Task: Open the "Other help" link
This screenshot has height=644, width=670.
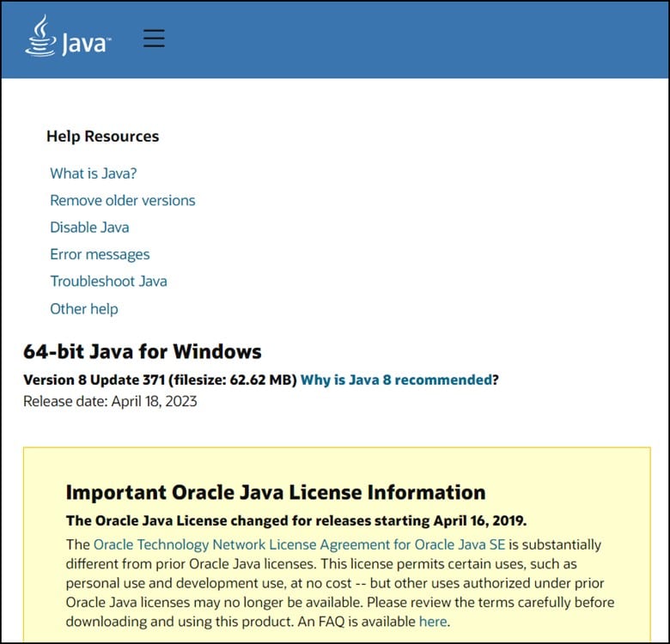Action: coord(84,309)
